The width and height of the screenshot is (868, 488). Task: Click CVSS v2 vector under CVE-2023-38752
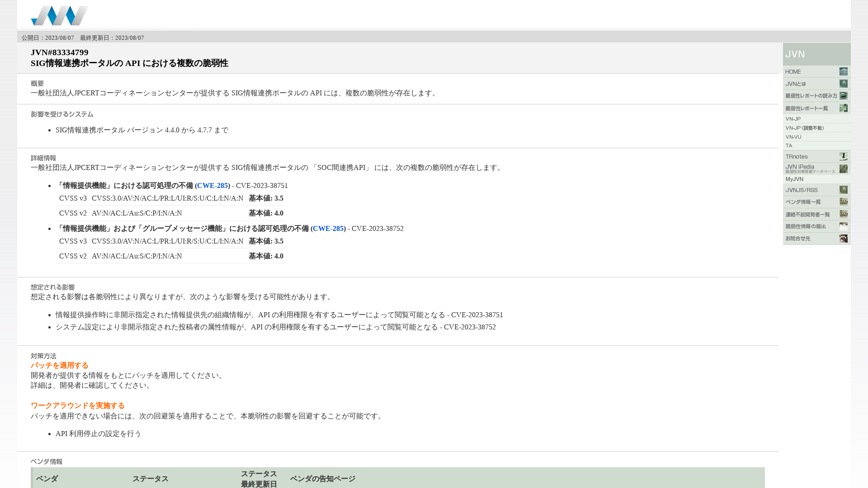[x=137, y=256]
